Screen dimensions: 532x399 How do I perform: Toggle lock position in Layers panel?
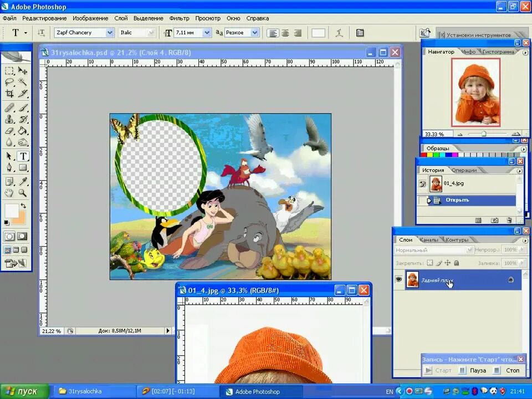click(x=448, y=263)
